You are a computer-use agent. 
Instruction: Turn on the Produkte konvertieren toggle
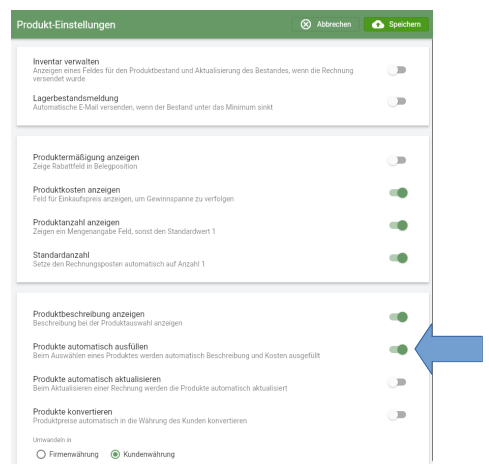[x=397, y=415]
